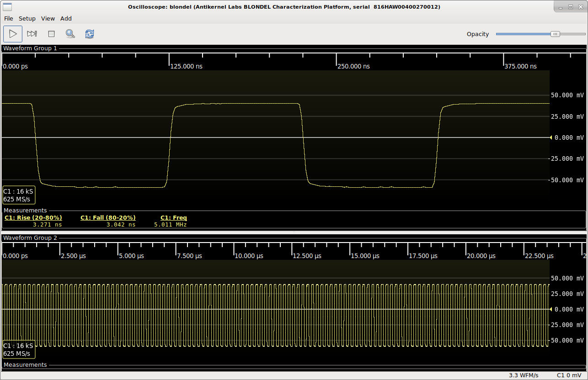Click the 22.500 µs timeline label
The image size is (588, 380).
pyautogui.click(x=540, y=256)
